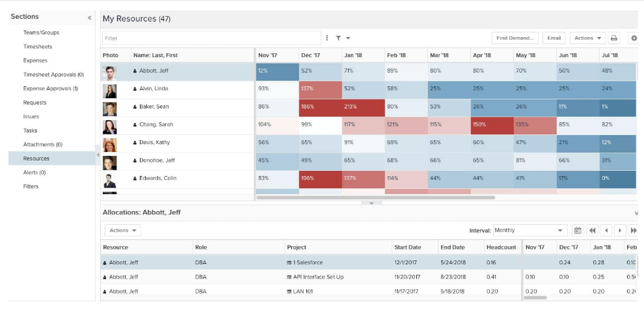Open the calendar date picker icon

point(578,231)
